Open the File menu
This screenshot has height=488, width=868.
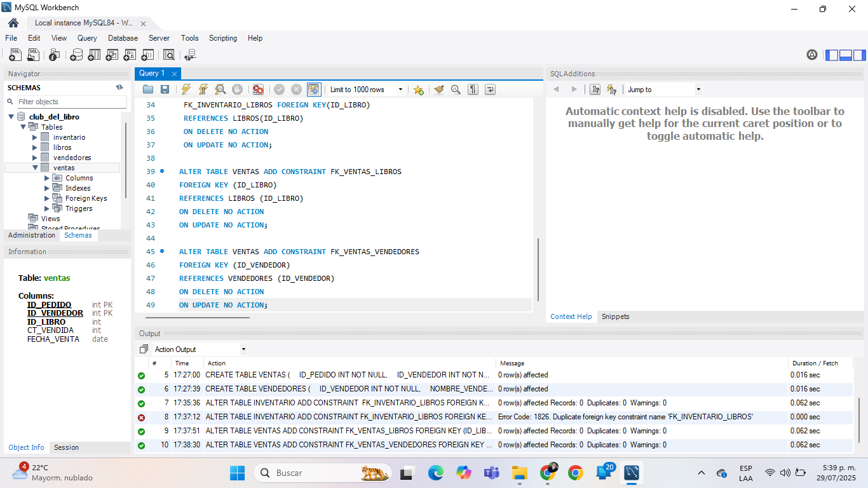pyautogui.click(x=11, y=38)
